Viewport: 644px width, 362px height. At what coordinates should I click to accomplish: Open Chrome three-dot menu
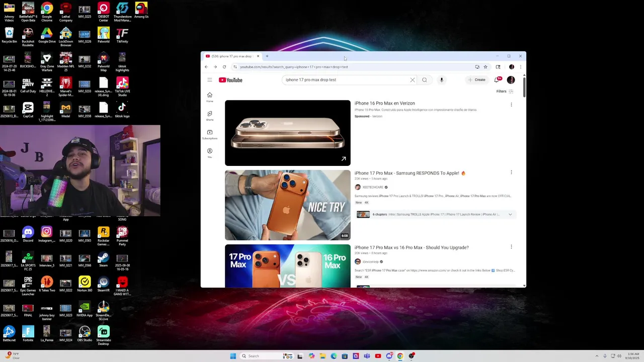tap(521, 67)
